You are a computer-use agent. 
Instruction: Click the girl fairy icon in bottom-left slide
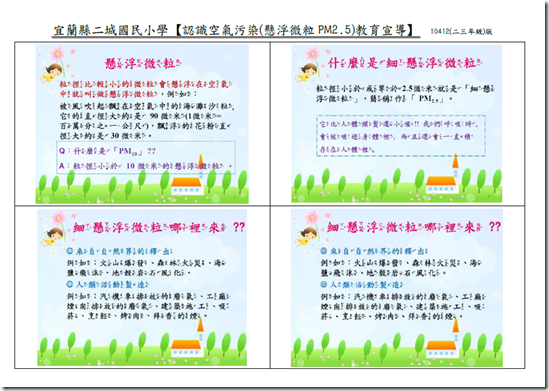coord(53,237)
